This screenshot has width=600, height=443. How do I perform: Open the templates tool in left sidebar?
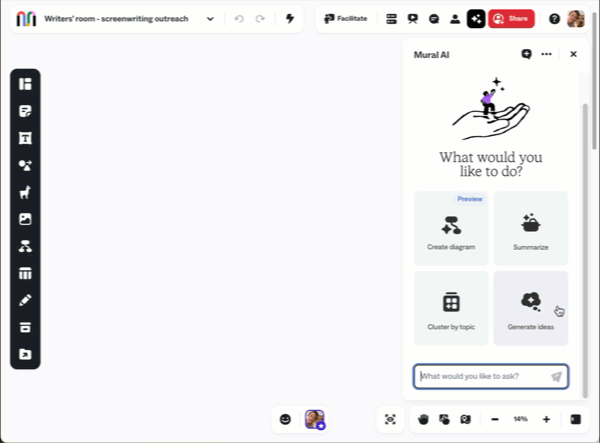pos(25,84)
